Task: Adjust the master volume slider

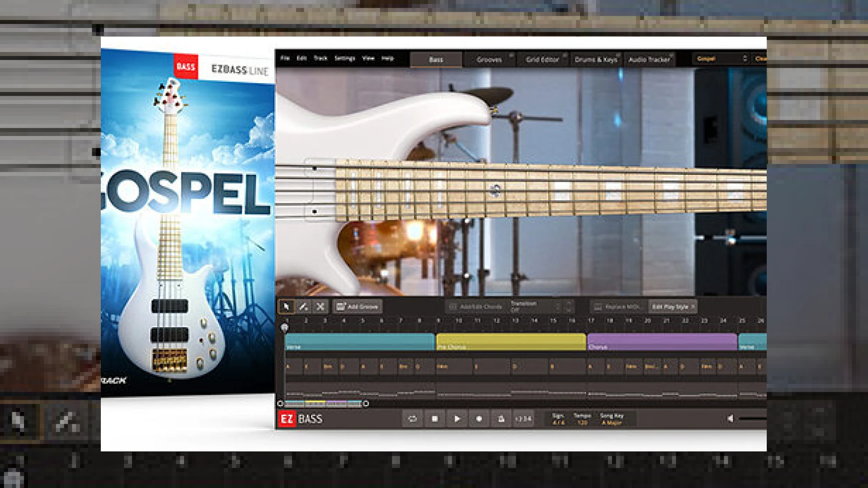Action: [753, 419]
